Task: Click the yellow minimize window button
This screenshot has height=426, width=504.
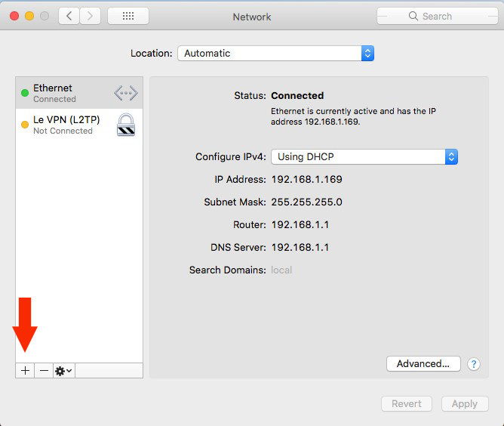Action: [29, 16]
